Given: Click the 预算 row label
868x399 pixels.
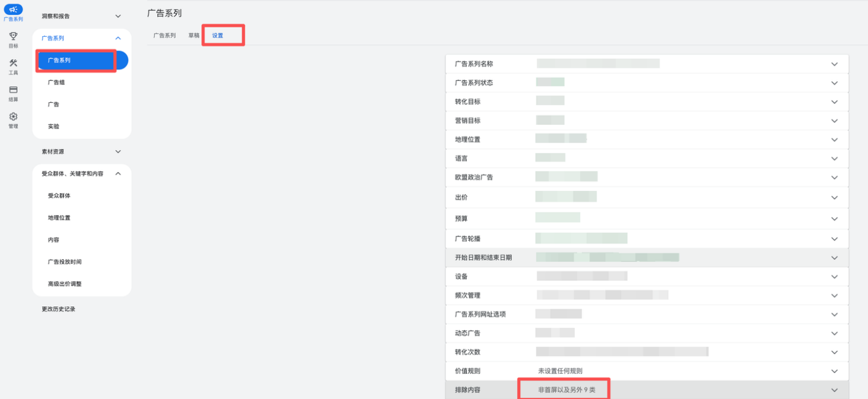Looking at the screenshot, I should click(x=461, y=219).
